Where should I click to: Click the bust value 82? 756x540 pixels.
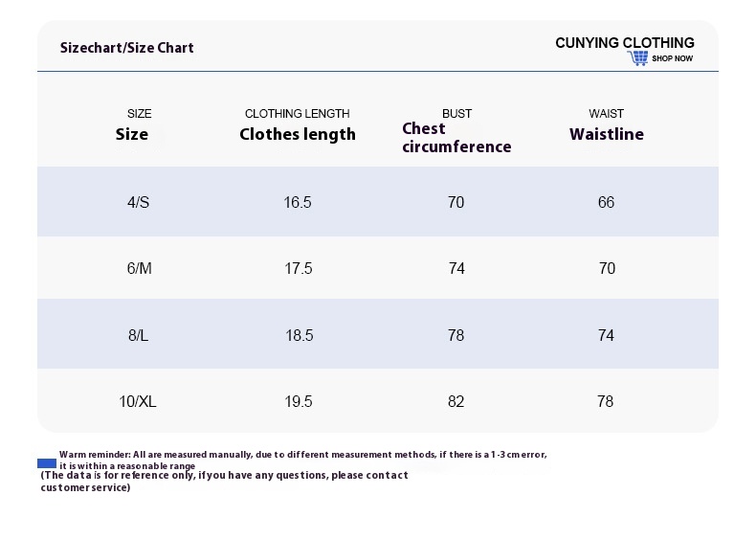(456, 401)
